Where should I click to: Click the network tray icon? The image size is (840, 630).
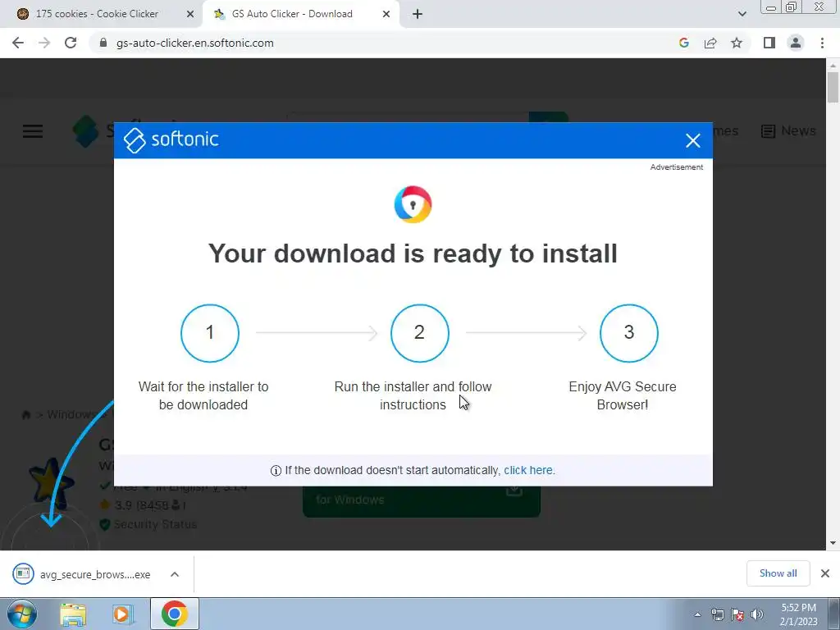717,614
